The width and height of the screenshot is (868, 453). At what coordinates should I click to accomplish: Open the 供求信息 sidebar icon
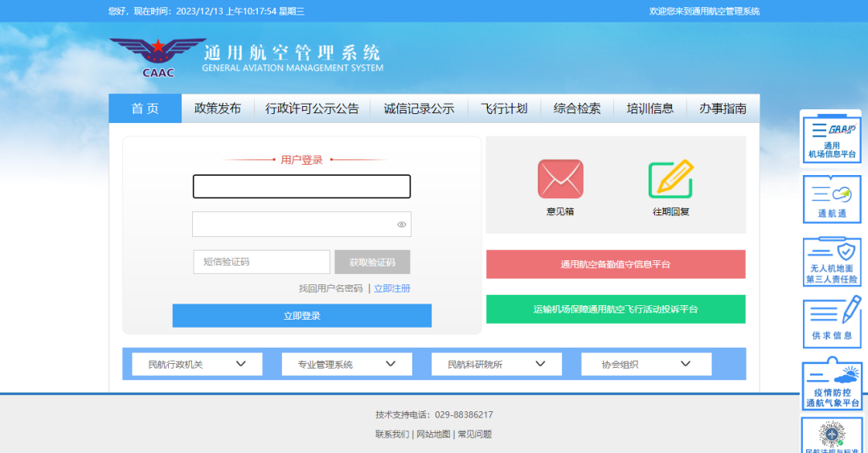tap(831, 321)
